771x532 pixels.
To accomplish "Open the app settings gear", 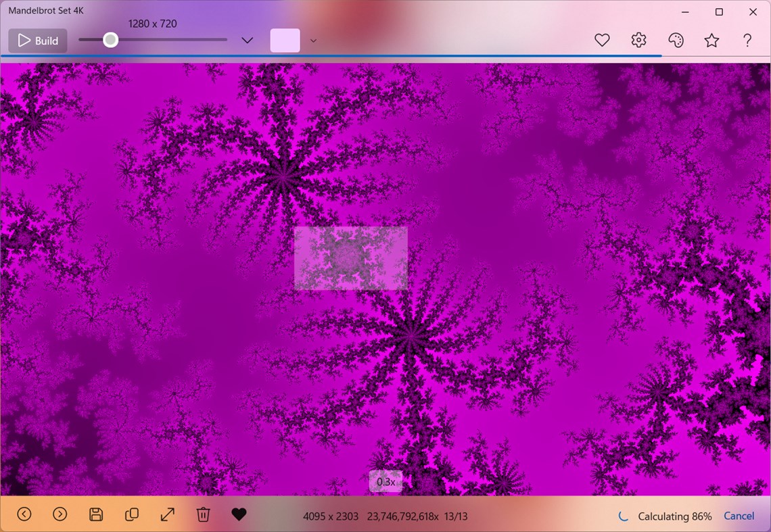I will 638,40.
